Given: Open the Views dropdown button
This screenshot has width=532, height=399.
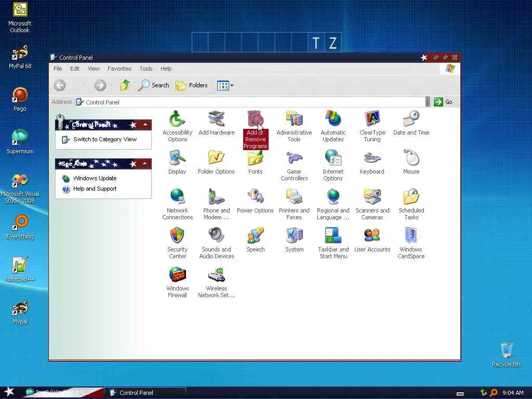Looking at the screenshot, I should tap(225, 86).
